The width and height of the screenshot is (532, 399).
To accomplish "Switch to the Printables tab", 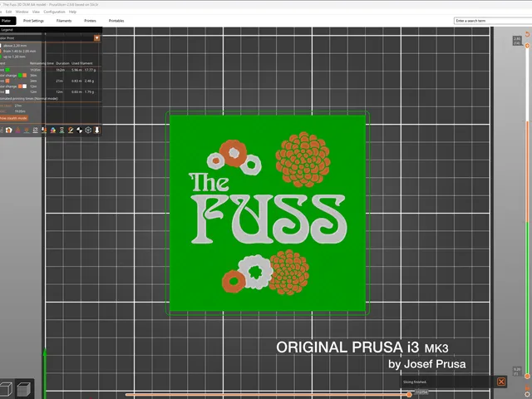I will [x=116, y=21].
